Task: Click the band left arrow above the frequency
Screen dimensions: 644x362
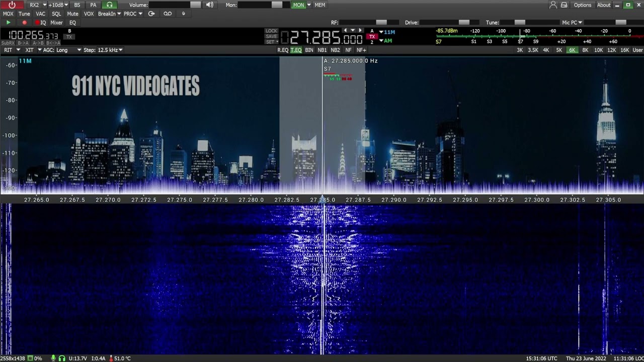Action: pyautogui.click(x=345, y=30)
